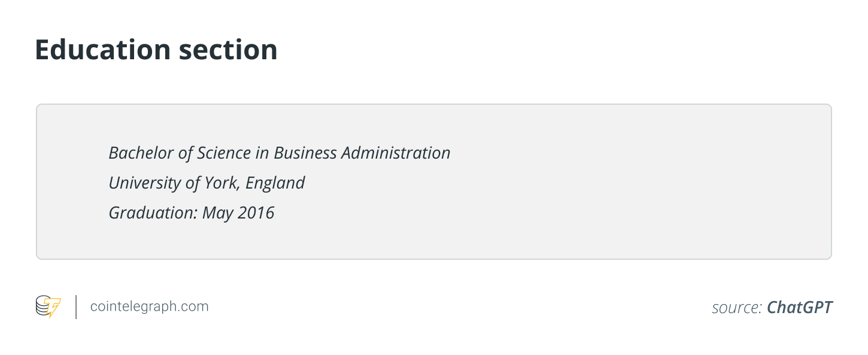
Task: Select the "Education section" heading
Action: coord(156,50)
